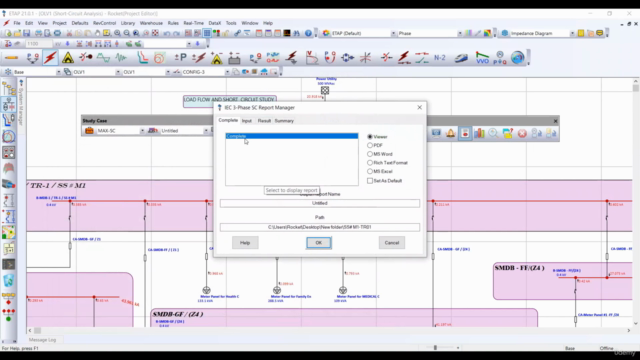Click the Save project floppy disk icon
640x360 pixels.
pos(27,33)
